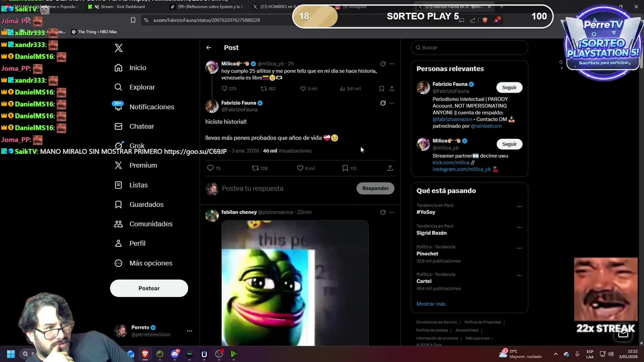The image size is (644, 362).
Task: Open options for Cartel trend
Action: (519, 276)
